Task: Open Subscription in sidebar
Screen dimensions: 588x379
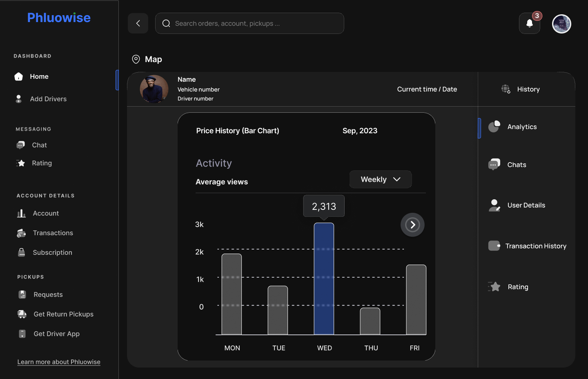Action: (52, 252)
